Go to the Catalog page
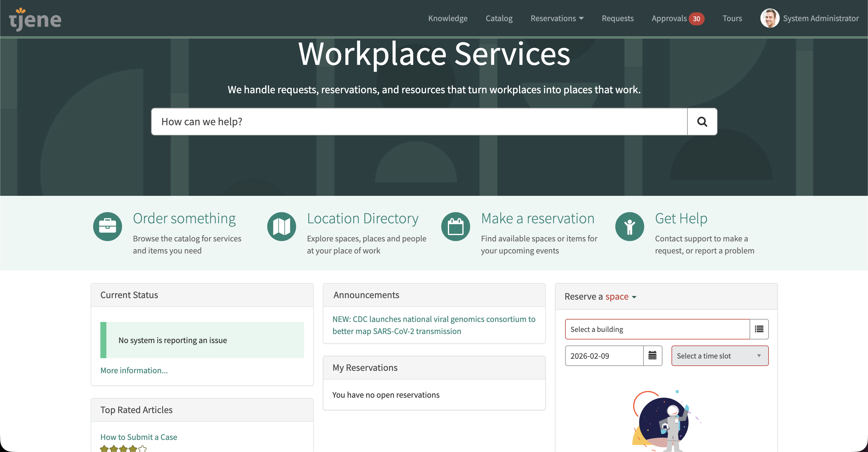The image size is (868, 452). 499,18
